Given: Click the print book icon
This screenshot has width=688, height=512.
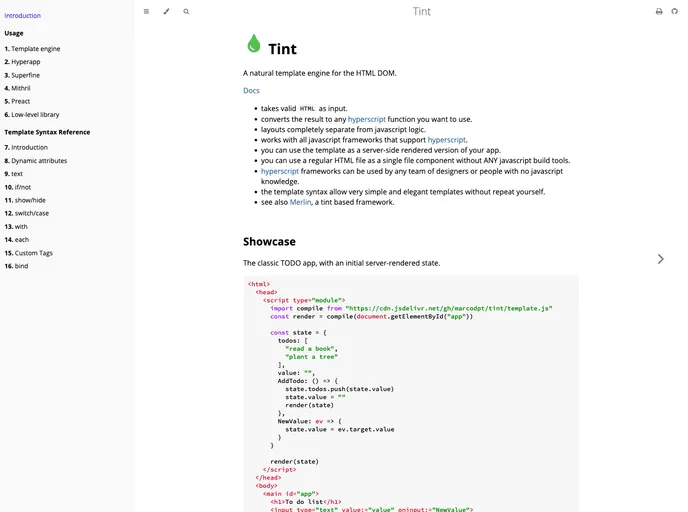Looking at the screenshot, I should pos(659,11).
